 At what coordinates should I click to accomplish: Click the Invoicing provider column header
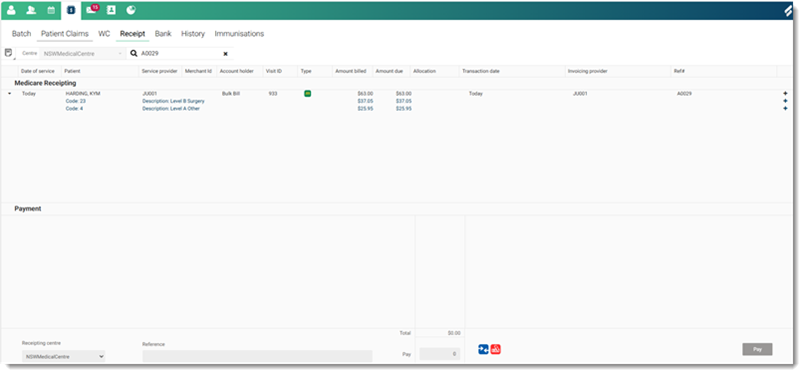588,71
